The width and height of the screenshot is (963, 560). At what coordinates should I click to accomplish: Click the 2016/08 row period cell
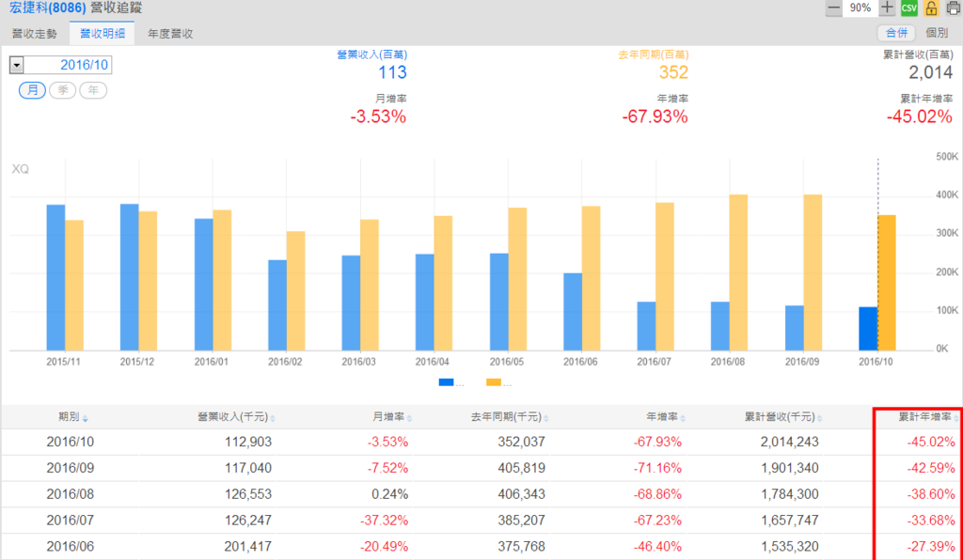[70, 493]
